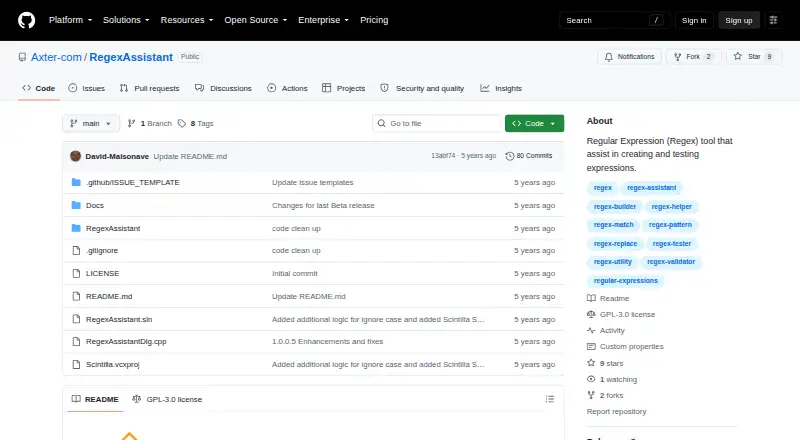800x440 pixels.
Task: Open the Custom properties link
Action: pos(625,347)
